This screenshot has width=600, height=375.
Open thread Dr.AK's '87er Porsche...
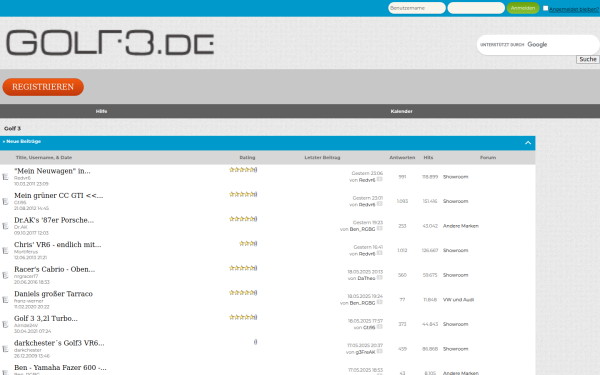[x=54, y=220]
